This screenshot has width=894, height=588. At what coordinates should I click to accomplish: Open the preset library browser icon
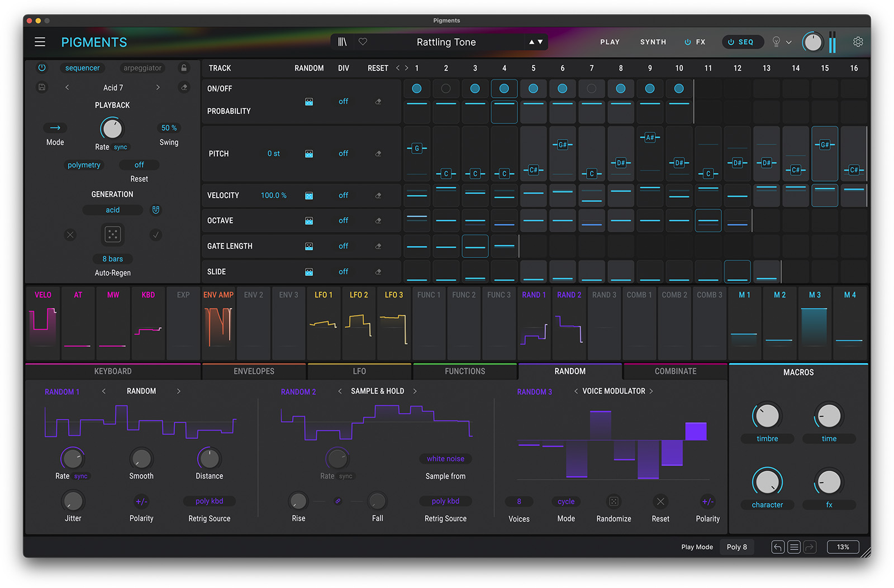coord(343,42)
